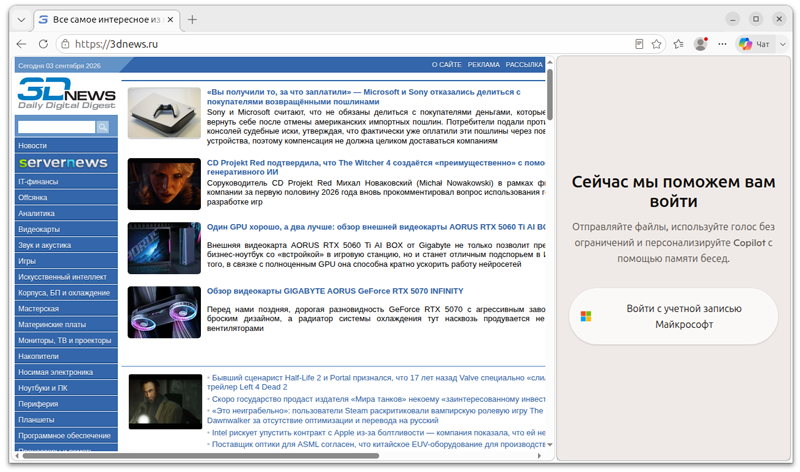800x472 pixels.
Task: Open the РЕКЛАМА link
Action: click(x=484, y=65)
